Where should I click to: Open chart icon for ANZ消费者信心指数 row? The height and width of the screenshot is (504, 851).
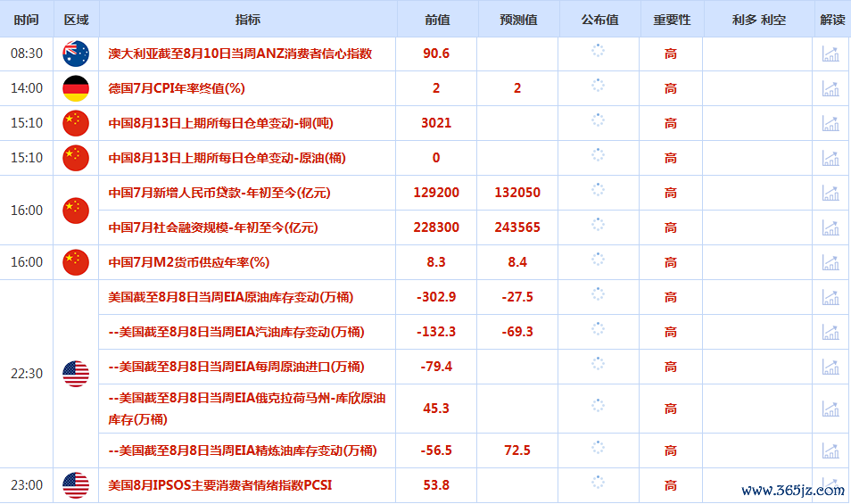tap(830, 54)
